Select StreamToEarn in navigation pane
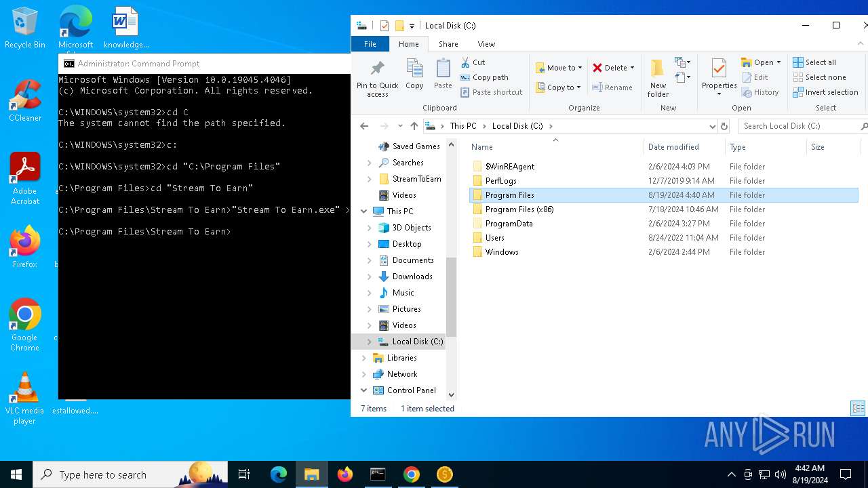 tap(416, 179)
